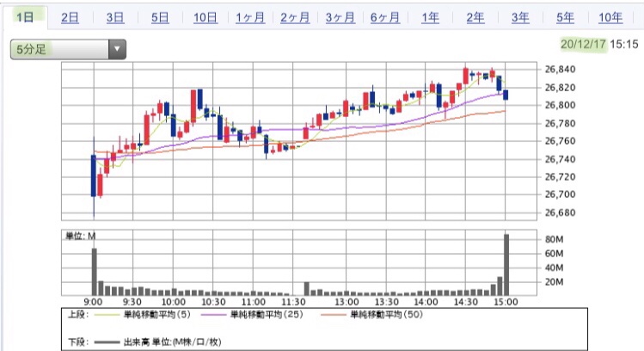Click the 13:00 time axis label
The image size is (644, 351).
tap(347, 302)
